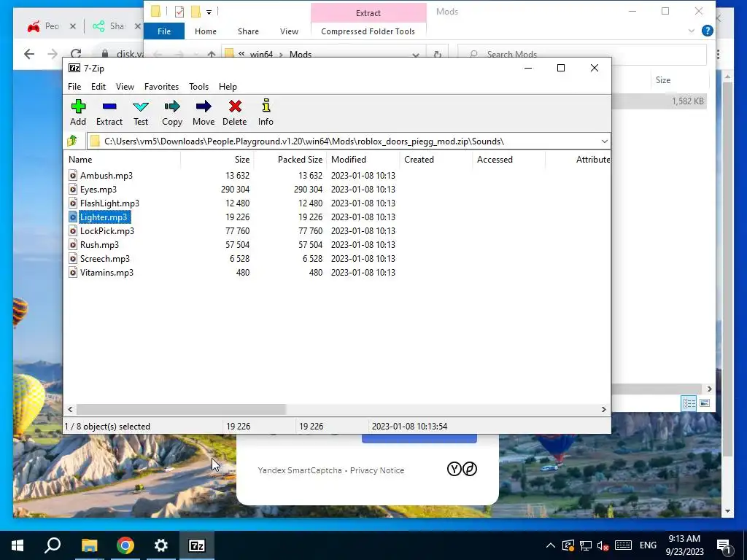Select the Screech.mp3 file

pos(105,258)
